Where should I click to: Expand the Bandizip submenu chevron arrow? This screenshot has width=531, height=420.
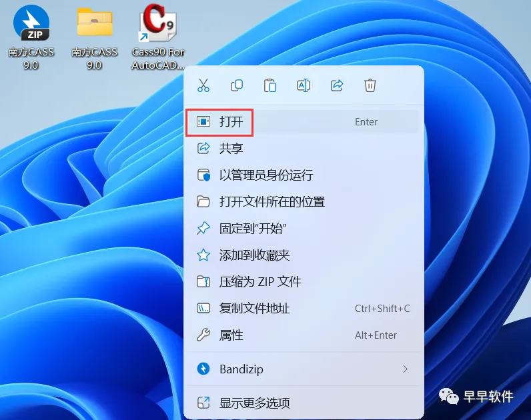(x=406, y=369)
